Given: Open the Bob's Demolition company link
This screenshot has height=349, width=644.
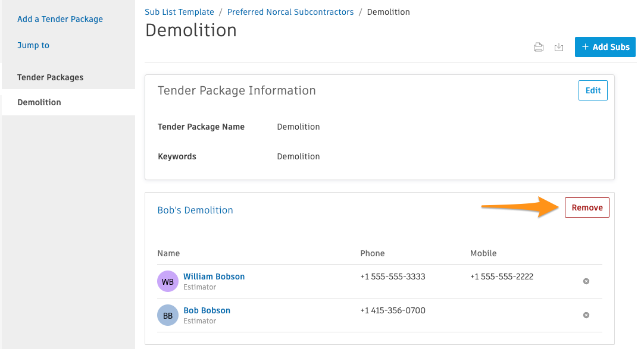Looking at the screenshot, I should click(195, 210).
